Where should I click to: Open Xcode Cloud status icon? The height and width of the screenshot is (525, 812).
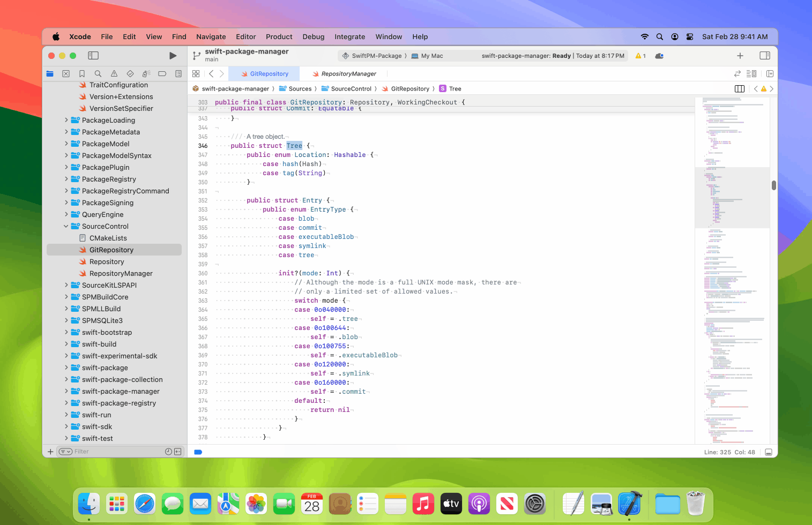coord(659,56)
